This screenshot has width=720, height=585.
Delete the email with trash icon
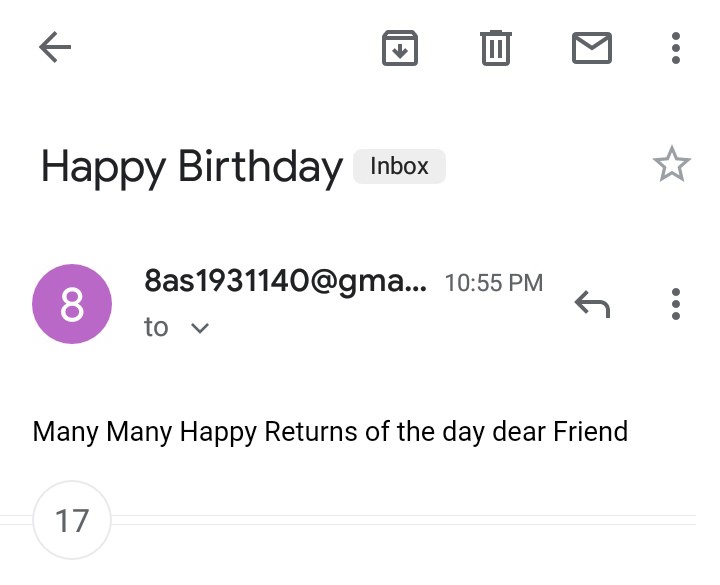(496, 48)
